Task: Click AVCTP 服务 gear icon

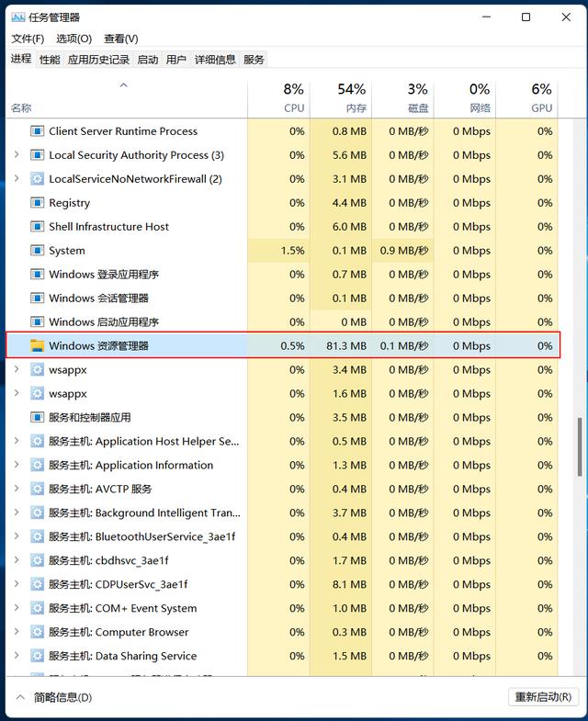Action: 37,489
